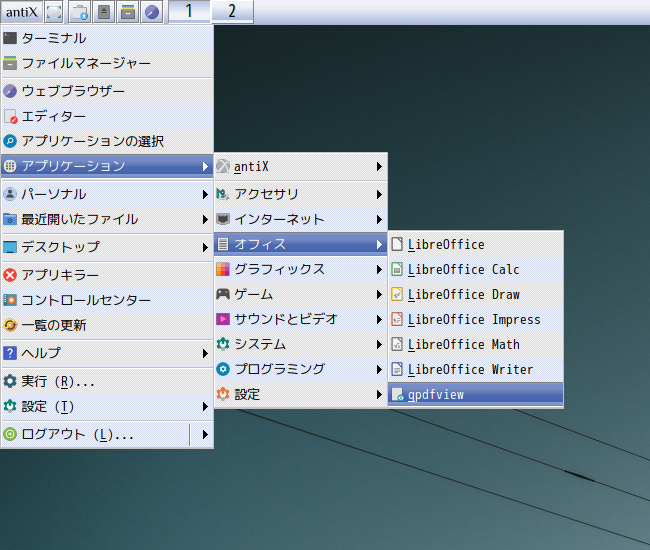The image size is (650, 550).
Task: Open サウンドとビデオ category
Action: [x=301, y=319]
